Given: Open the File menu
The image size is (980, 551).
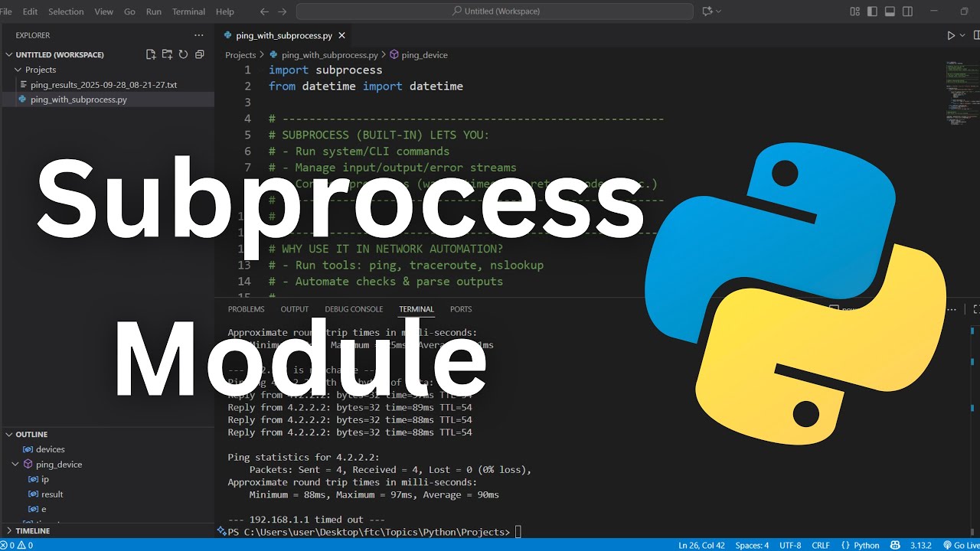Looking at the screenshot, I should coord(6,11).
